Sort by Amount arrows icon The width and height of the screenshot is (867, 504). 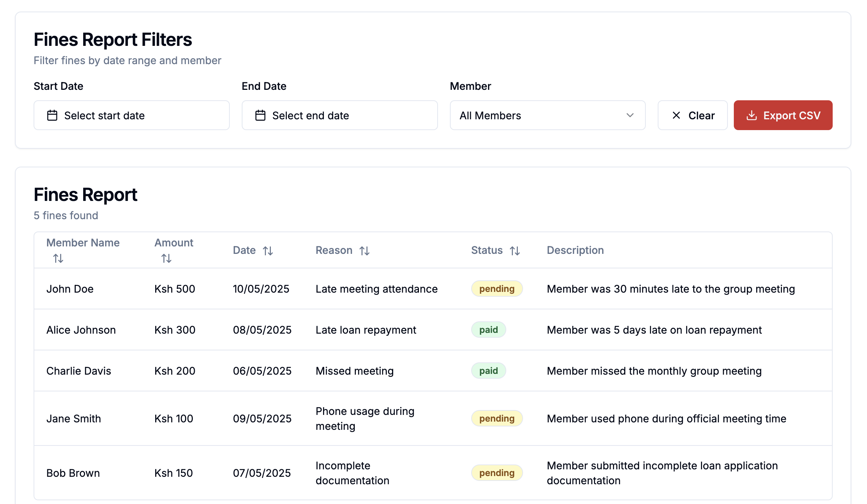pyautogui.click(x=166, y=258)
